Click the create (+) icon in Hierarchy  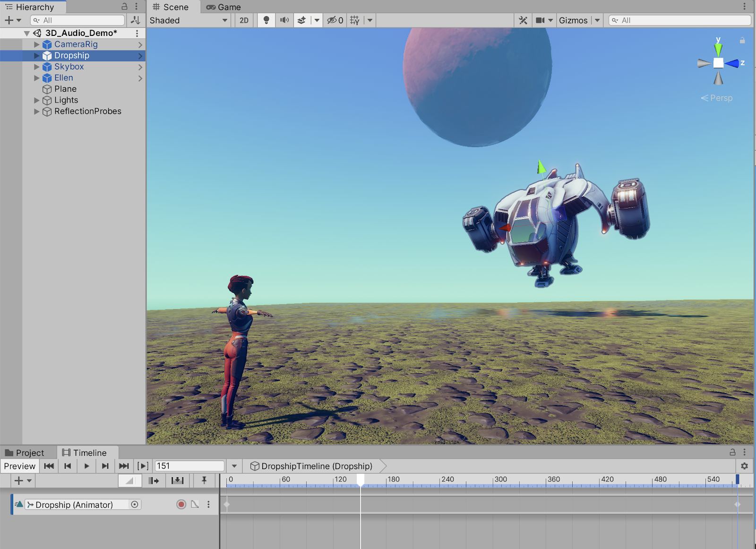(9, 20)
